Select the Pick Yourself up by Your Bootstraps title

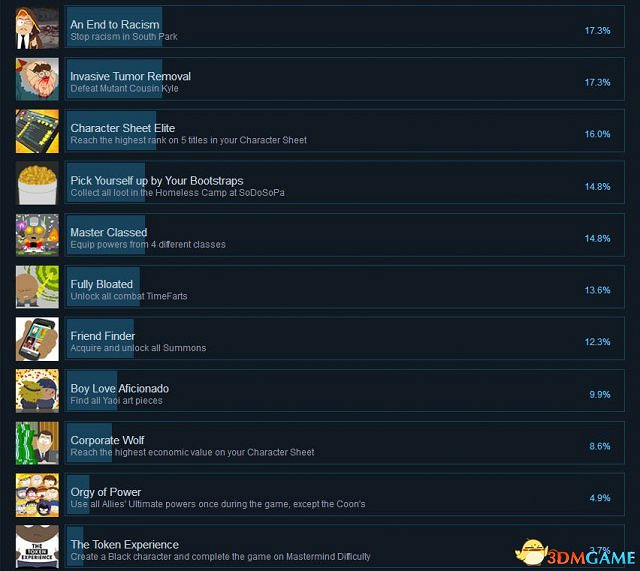[x=157, y=180]
